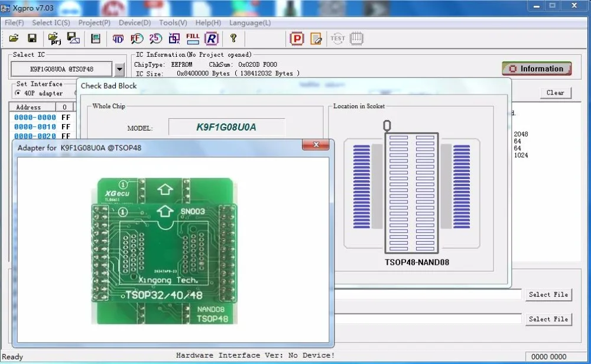Click the FILL buffer icon
The height and width of the screenshot is (364, 591).
(193, 38)
